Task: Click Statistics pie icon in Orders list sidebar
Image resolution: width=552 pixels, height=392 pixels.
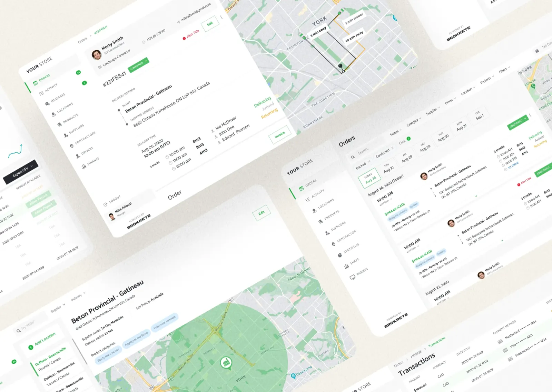Action: click(340, 255)
